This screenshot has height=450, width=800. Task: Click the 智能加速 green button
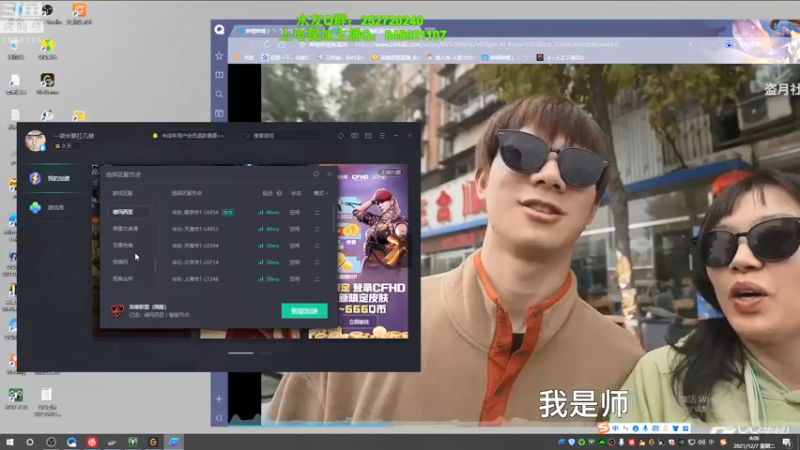(x=305, y=311)
